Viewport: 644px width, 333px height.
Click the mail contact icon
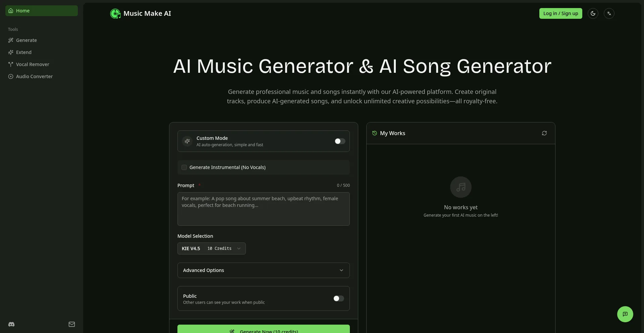pos(71,324)
